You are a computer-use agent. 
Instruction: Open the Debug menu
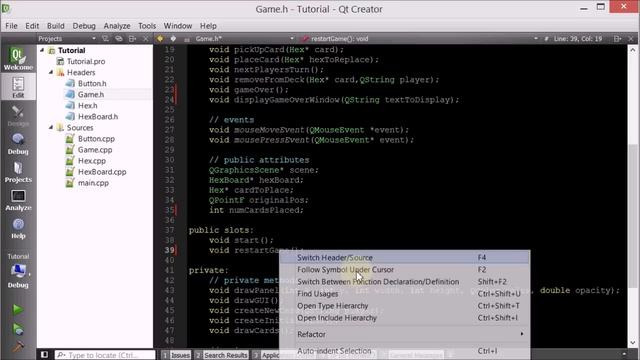point(84,26)
